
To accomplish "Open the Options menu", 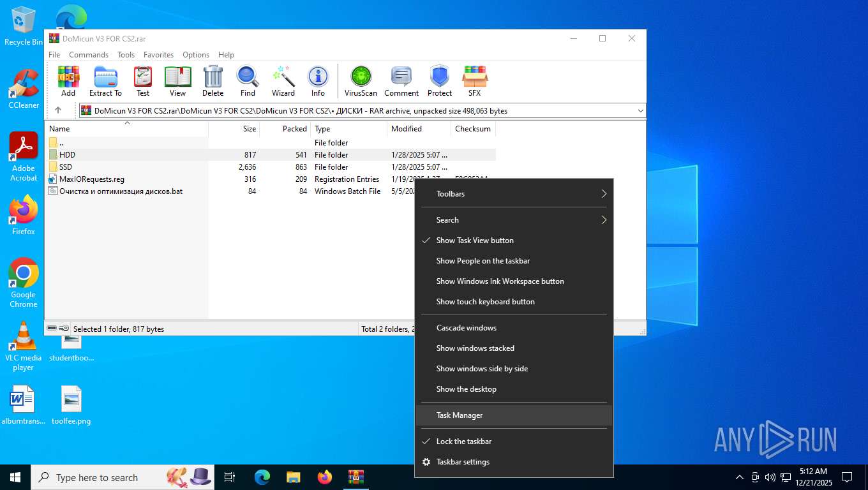I will click(196, 55).
